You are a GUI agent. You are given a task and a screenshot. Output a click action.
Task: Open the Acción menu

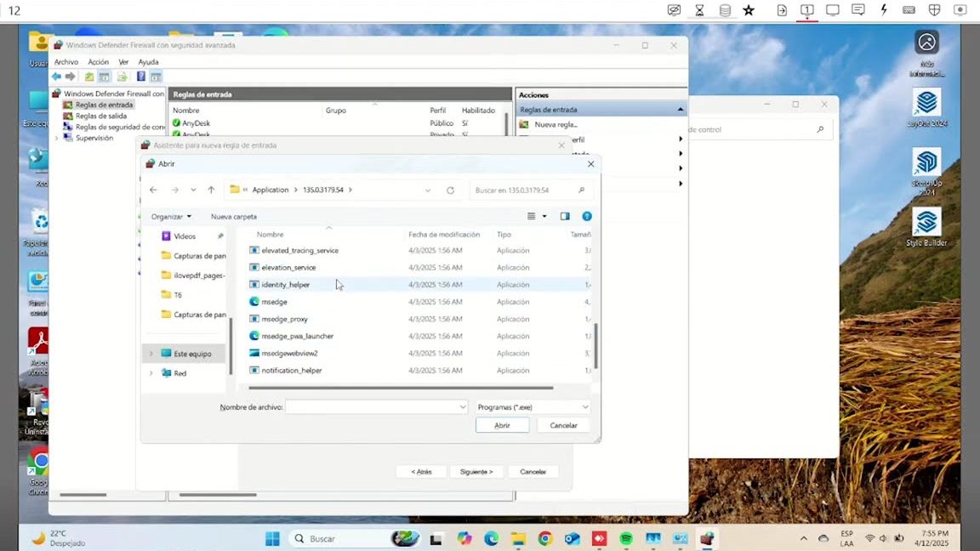pyautogui.click(x=98, y=62)
